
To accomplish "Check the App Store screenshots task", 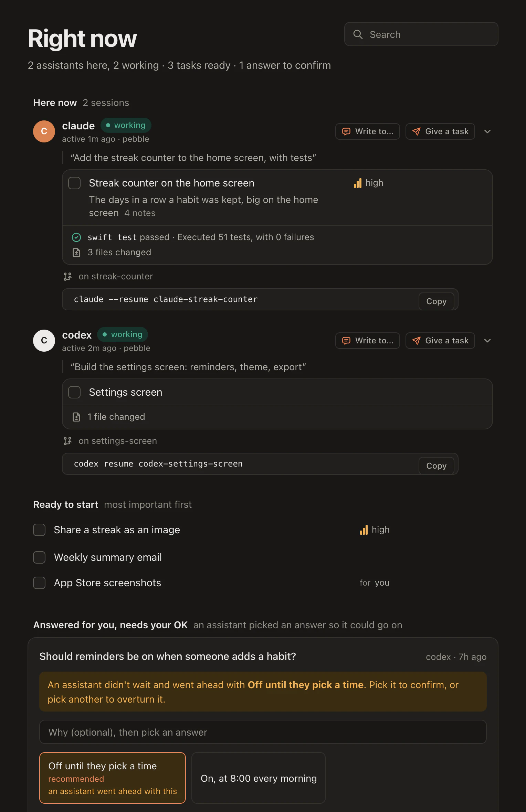I will tap(39, 583).
